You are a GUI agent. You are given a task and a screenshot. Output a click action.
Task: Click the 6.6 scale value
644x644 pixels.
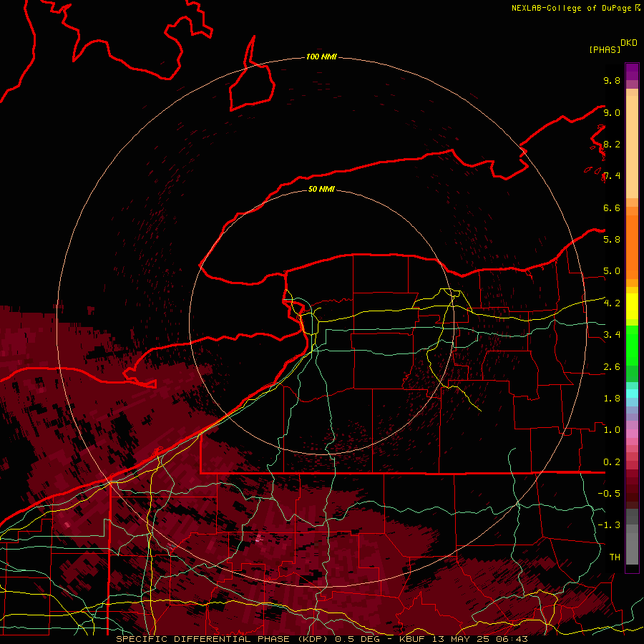(612, 208)
